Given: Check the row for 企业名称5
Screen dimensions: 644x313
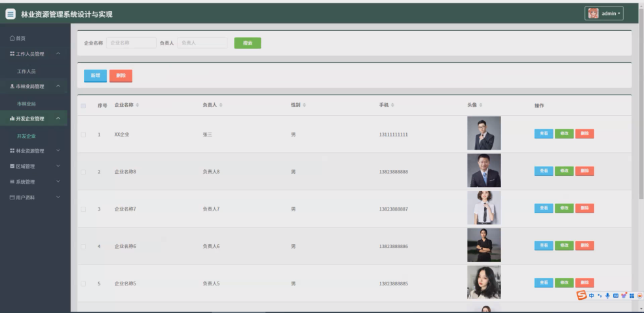Looking at the screenshot, I should [83, 283].
